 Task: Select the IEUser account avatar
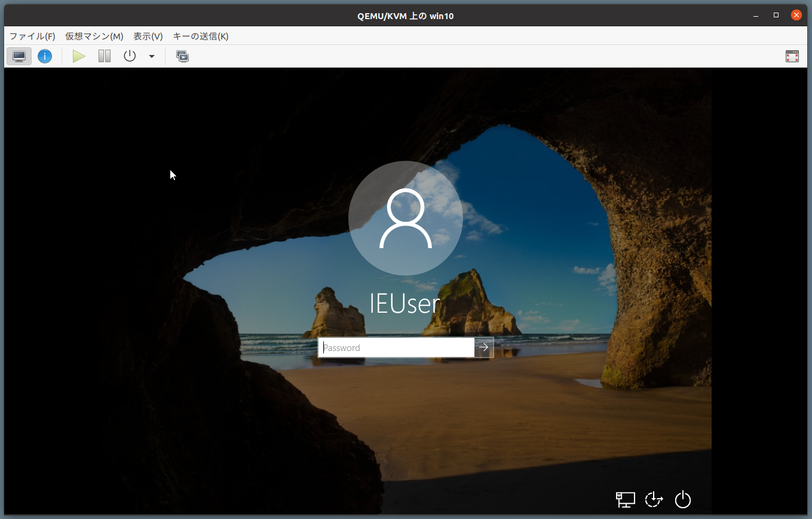[x=406, y=218]
